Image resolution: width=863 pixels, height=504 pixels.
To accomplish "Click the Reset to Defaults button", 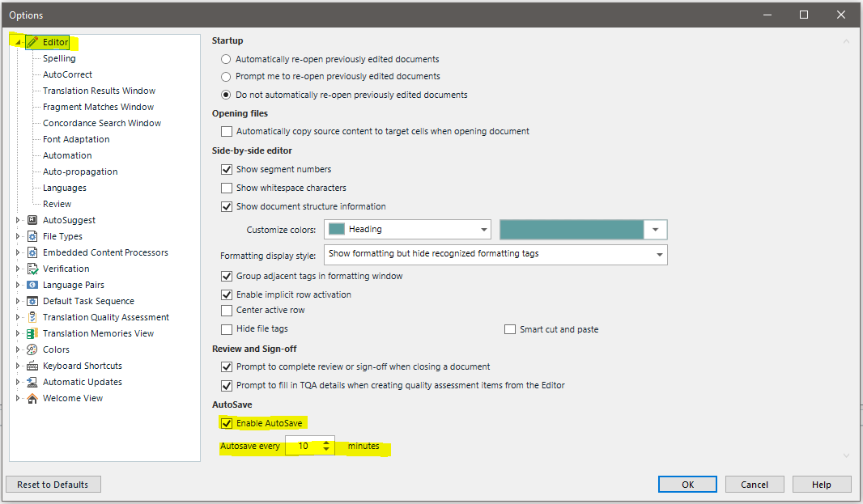I will 53,484.
